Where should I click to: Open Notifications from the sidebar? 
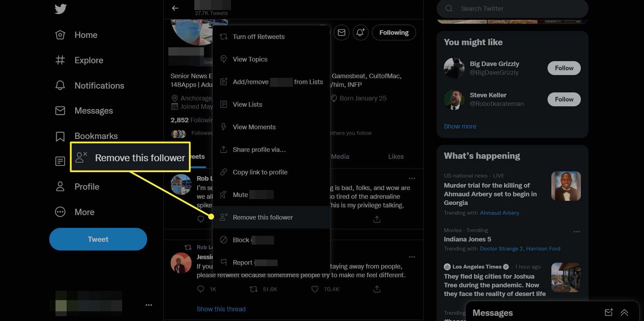tap(99, 86)
